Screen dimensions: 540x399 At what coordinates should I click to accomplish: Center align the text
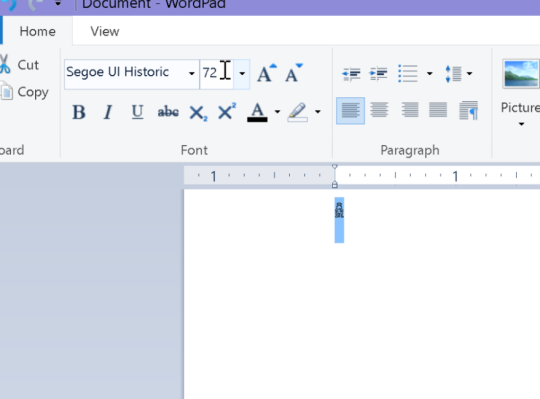click(379, 110)
